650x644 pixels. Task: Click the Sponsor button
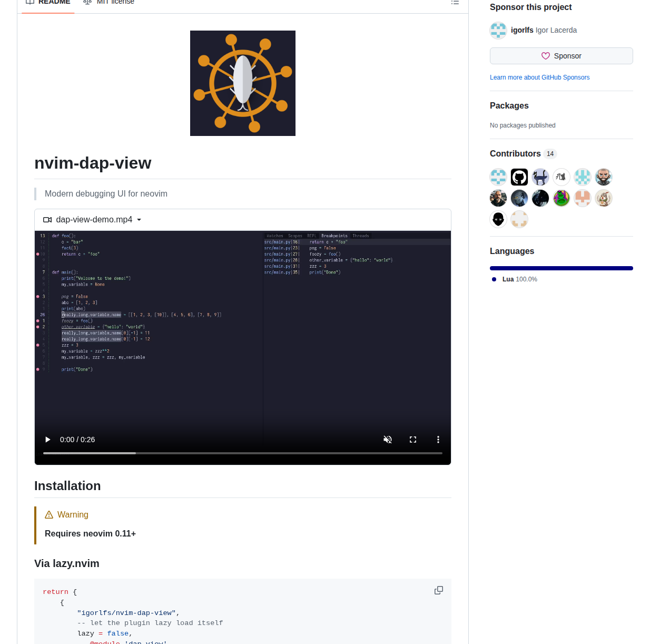pyautogui.click(x=562, y=56)
